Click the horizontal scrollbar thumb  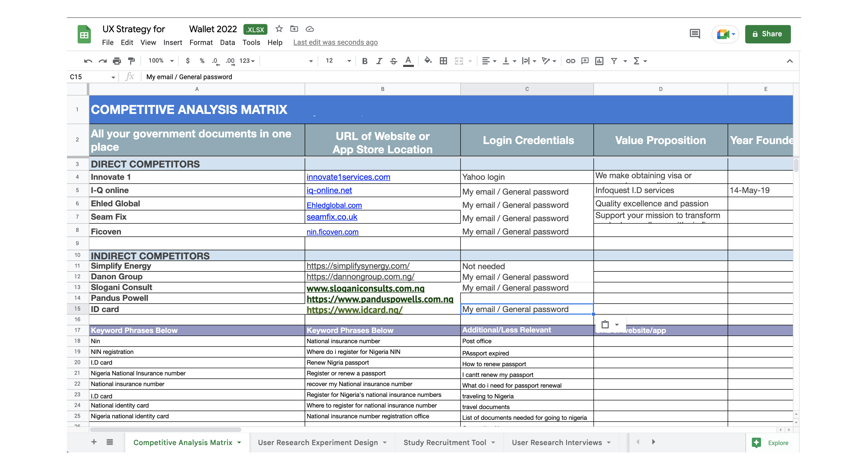tap(165, 430)
